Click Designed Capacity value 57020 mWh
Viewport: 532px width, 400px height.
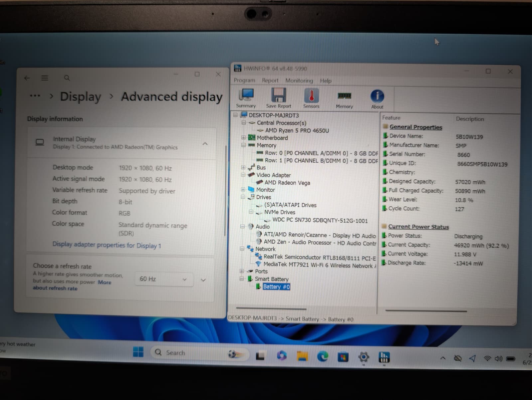470,182
